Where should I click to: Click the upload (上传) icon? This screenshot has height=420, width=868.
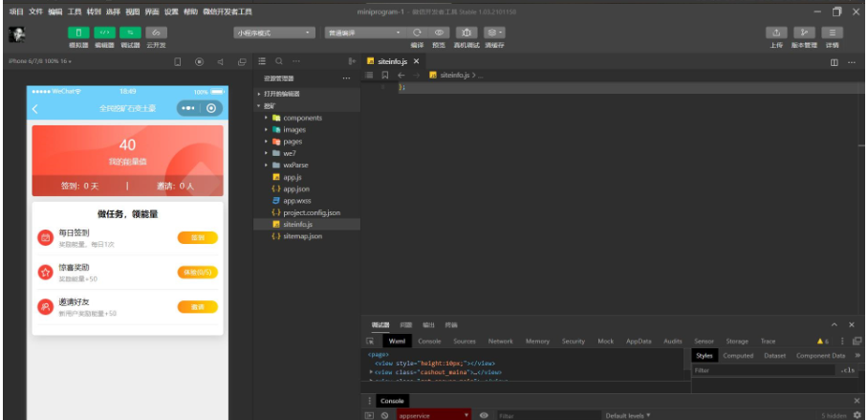coord(776,33)
